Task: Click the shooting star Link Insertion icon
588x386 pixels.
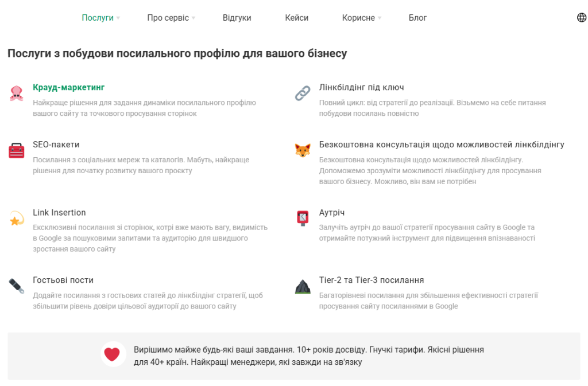Action: 16,219
